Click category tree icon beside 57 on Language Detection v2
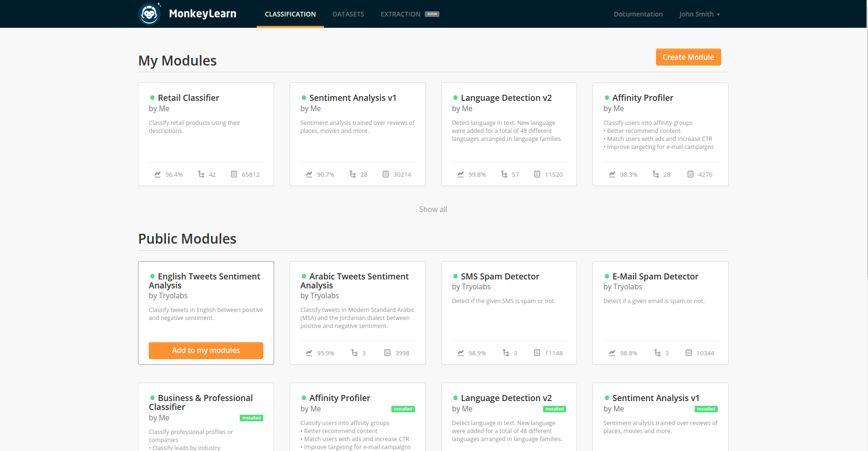The height and width of the screenshot is (451, 868). pos(504,174)
